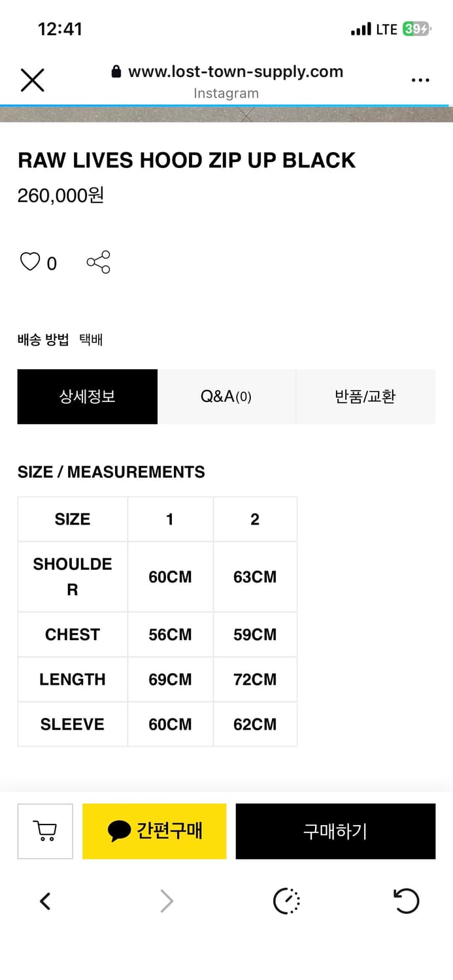Switch to the Q&A(0) tab
Screen dimensions: 453x980
click(226, 397)
